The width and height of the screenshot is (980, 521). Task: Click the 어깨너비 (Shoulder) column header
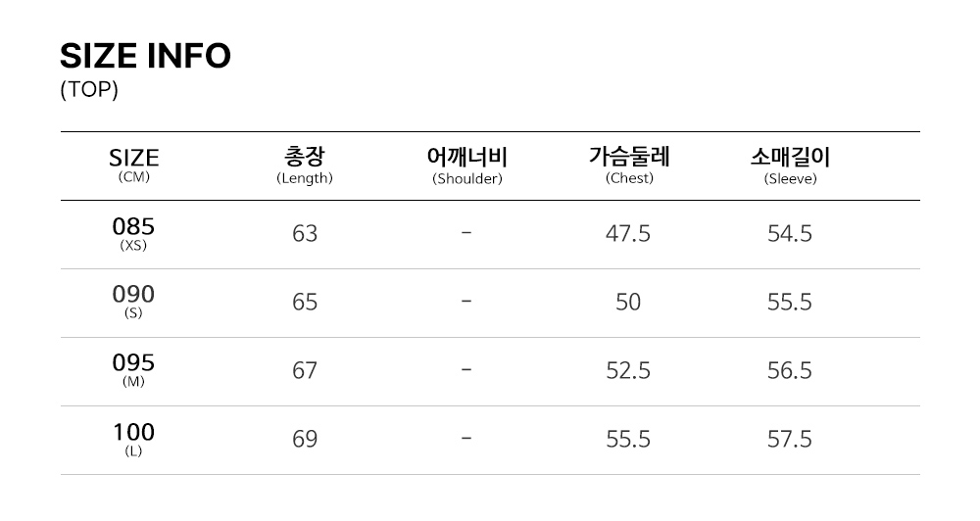(x=467, y=165)
